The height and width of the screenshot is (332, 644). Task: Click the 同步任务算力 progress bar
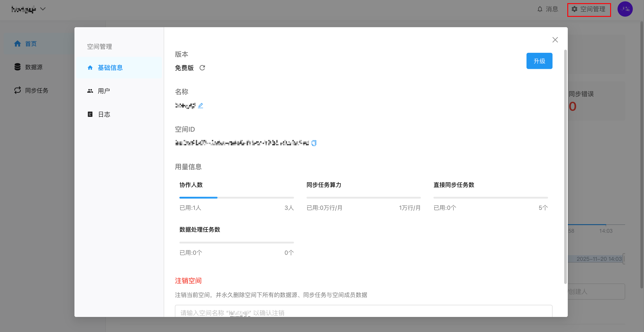[x=363, y=197]
